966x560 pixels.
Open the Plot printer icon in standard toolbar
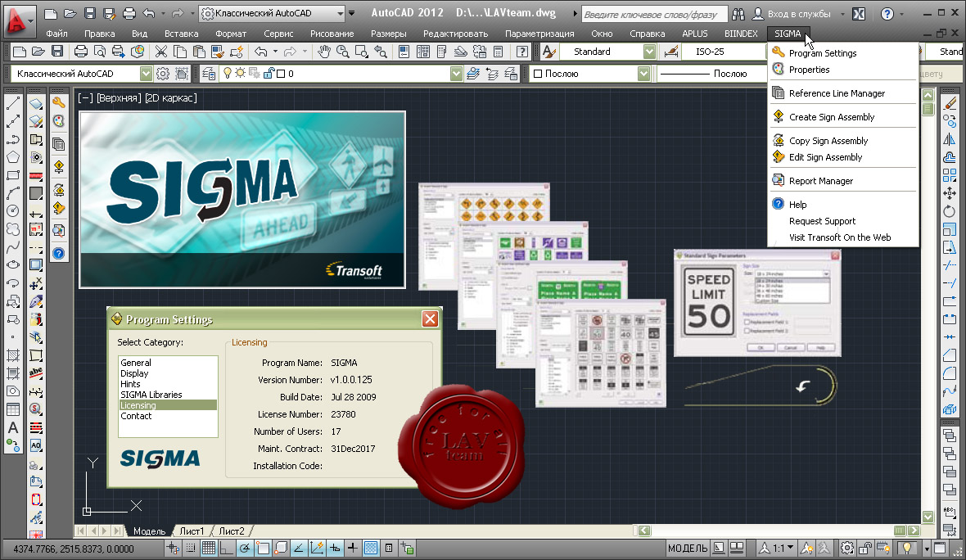[81, 52]
